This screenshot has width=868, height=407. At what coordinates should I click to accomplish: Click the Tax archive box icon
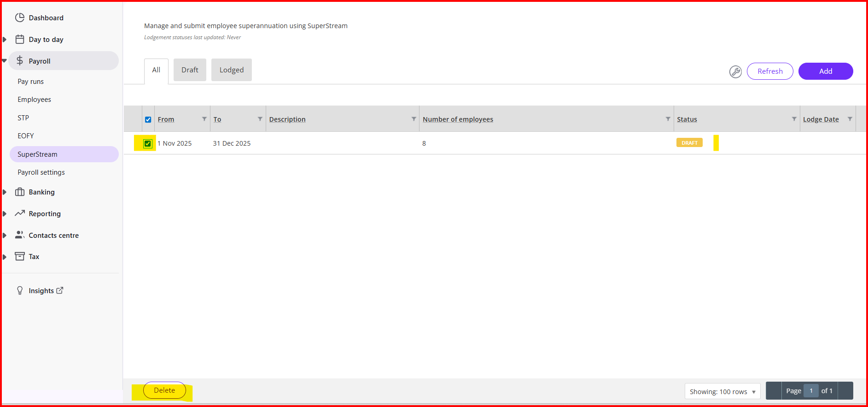click(x=20, y=256)
